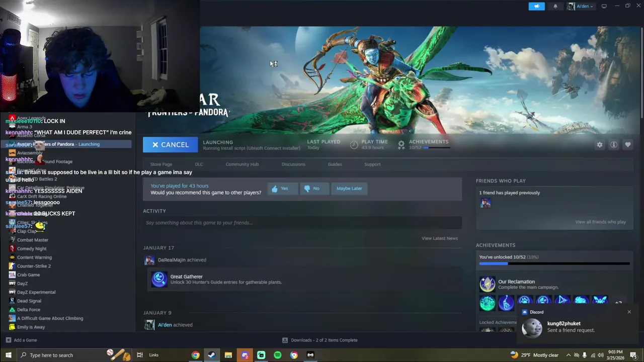Click the blue spiral staff achievement icon
The image size is (644, 362).
pos(506,303)
